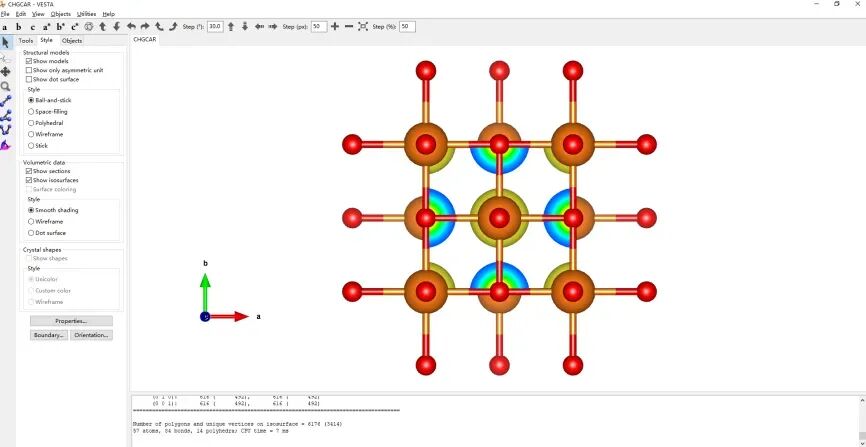The image size is (866, 447).
Task: Select the translate move tool
Action: coord(6,72)
